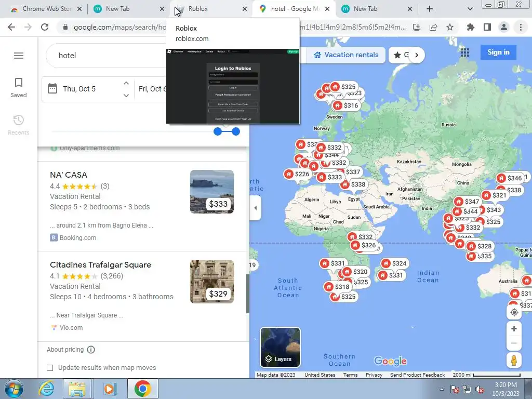Click the share page icon in address bar
The image size is (532, 399).
pyautogui.click(x=433, y=27)
